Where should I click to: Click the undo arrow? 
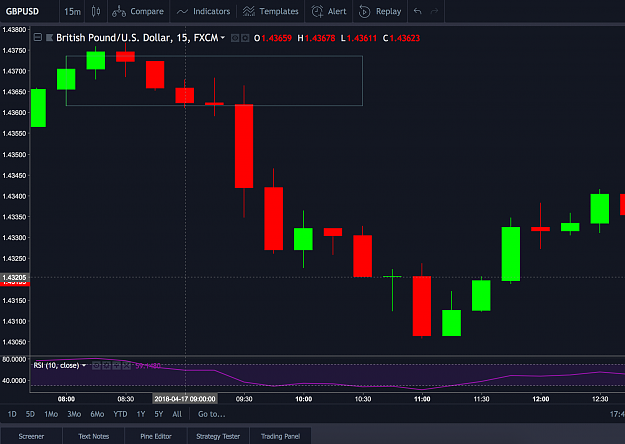coord(417,11)
